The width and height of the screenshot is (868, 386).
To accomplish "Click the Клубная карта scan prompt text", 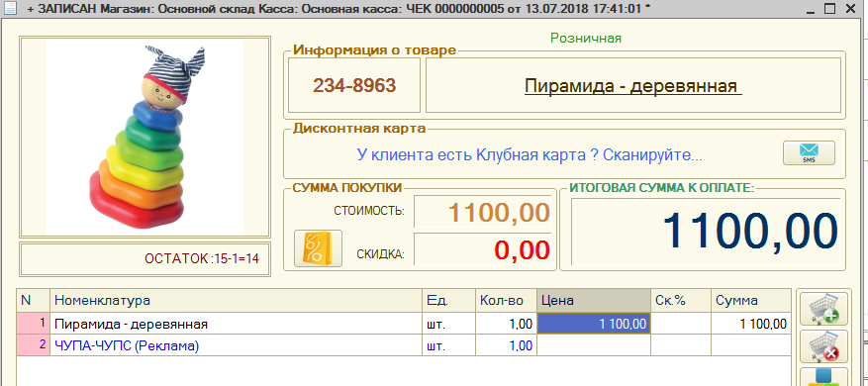I will 530,154.
